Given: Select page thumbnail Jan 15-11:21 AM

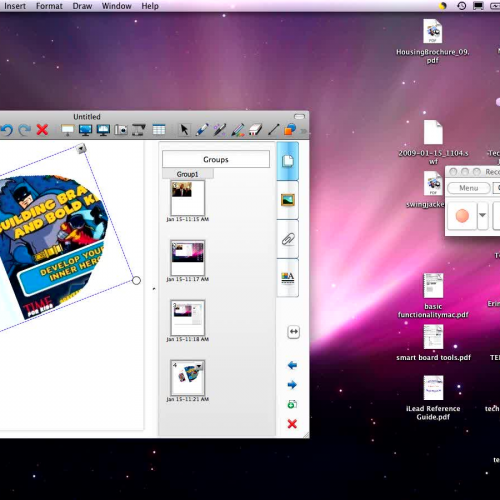Looking at the screenshot, I should pos(188,378).
